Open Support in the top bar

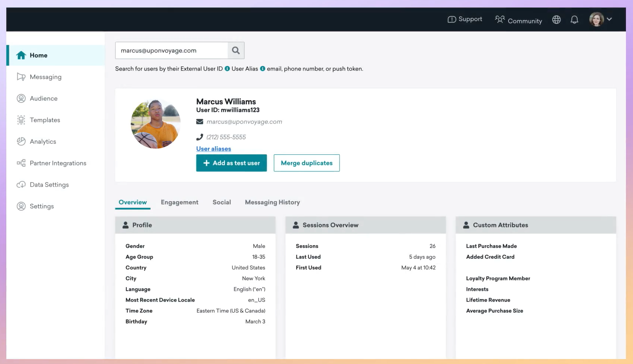click(465, 19)
